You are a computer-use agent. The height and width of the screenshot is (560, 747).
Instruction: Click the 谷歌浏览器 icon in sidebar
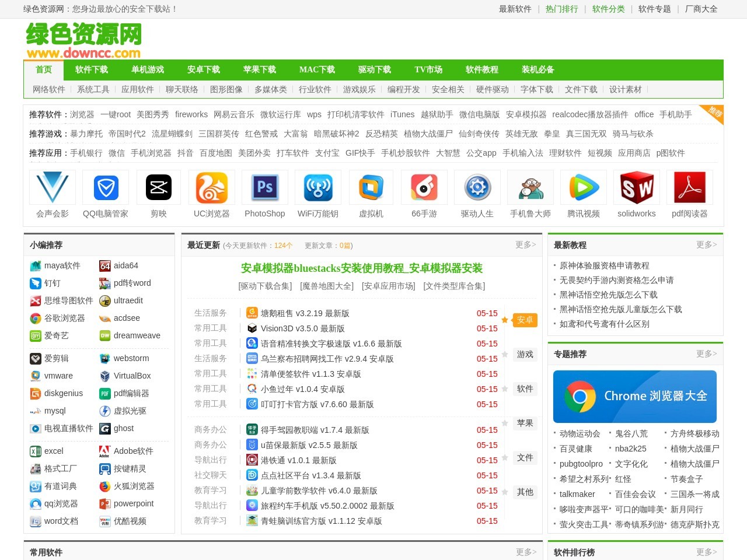click(x=36, y=318)
